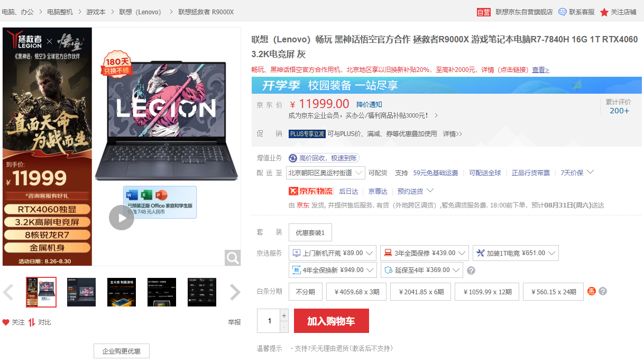Click 企业购更优惠 button
The image size is (644, 361).
[x=122, y=351]
